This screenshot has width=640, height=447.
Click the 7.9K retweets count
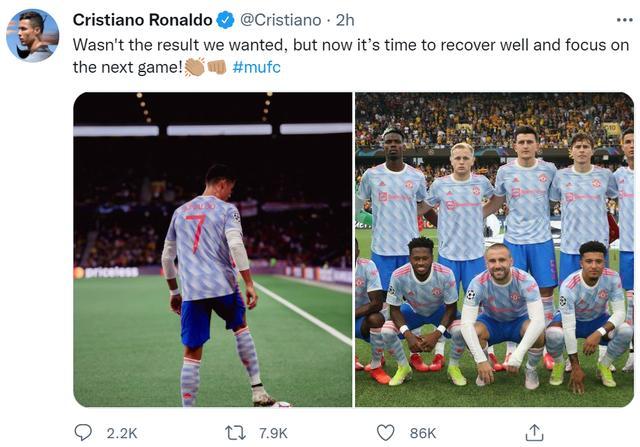(272, 432)
